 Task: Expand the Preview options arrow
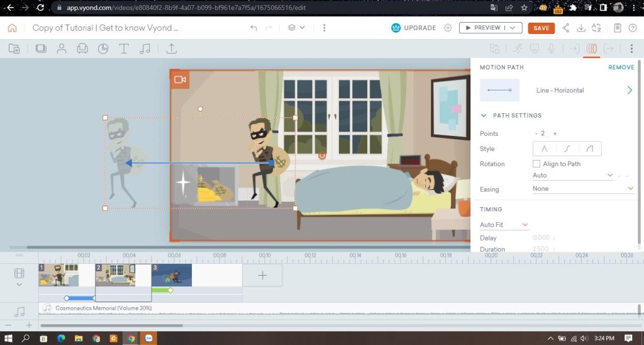[x=513, y=28]
